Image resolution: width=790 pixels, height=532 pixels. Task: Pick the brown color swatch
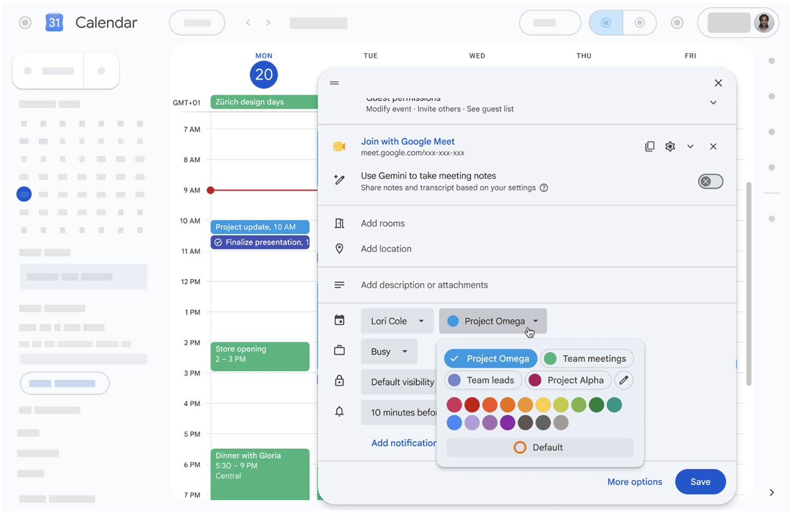(x=525, y=422)
